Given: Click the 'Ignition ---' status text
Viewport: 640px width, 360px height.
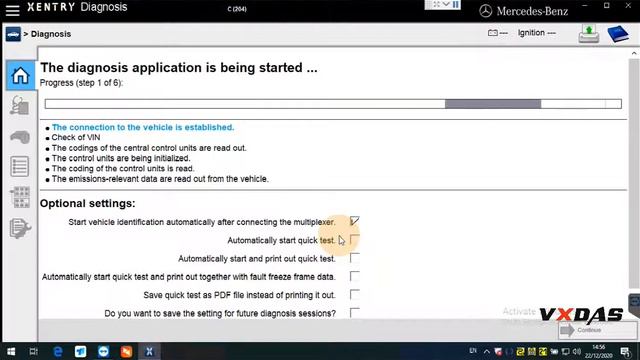Looking at the screenshot, I should pos(537,33).
